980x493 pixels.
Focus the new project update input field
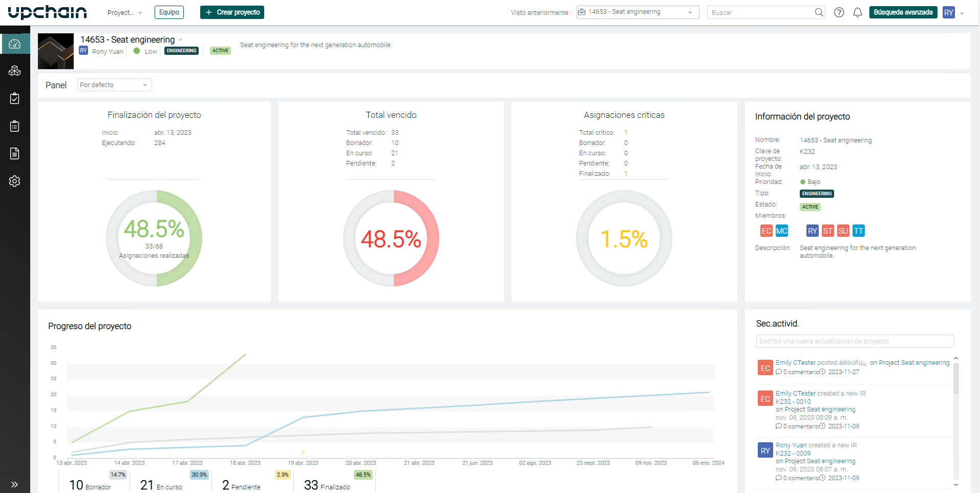point(855,341)
